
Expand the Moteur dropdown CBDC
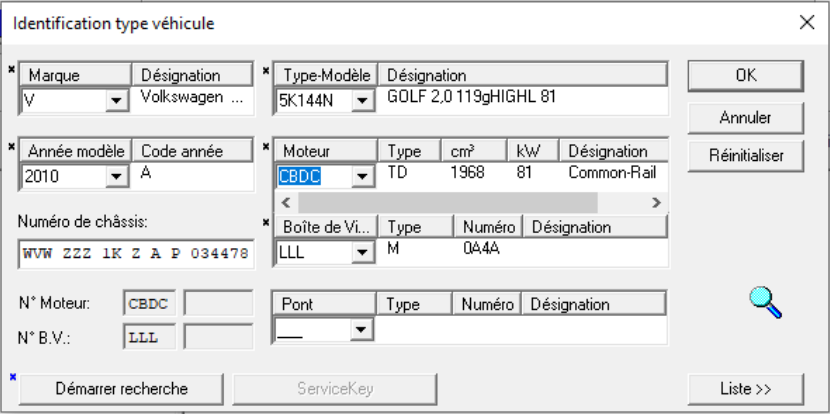[x=363, y=176]
